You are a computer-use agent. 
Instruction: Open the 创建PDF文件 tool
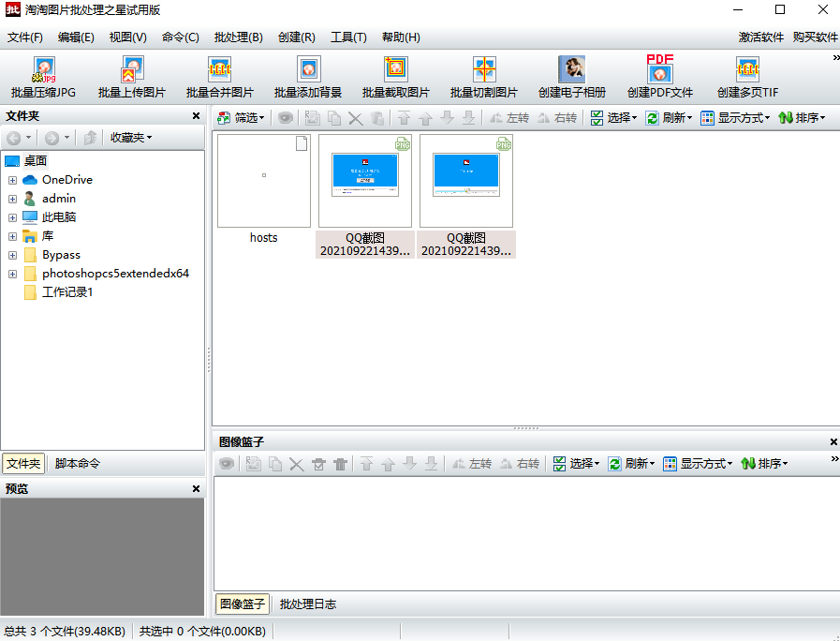(658, 77)
